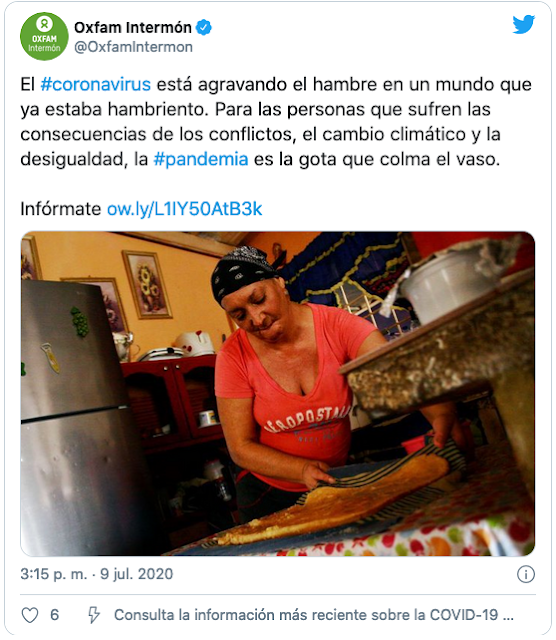The image size is (556, 640).
Task: Click the 9 jul. 2020 date
Action: coord(137,574)
